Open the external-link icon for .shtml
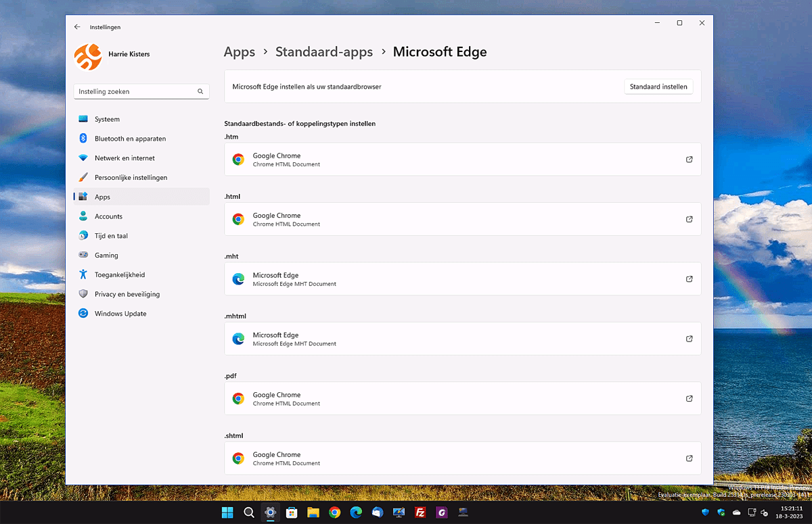The image size is (812, 524). click(690, 458)
